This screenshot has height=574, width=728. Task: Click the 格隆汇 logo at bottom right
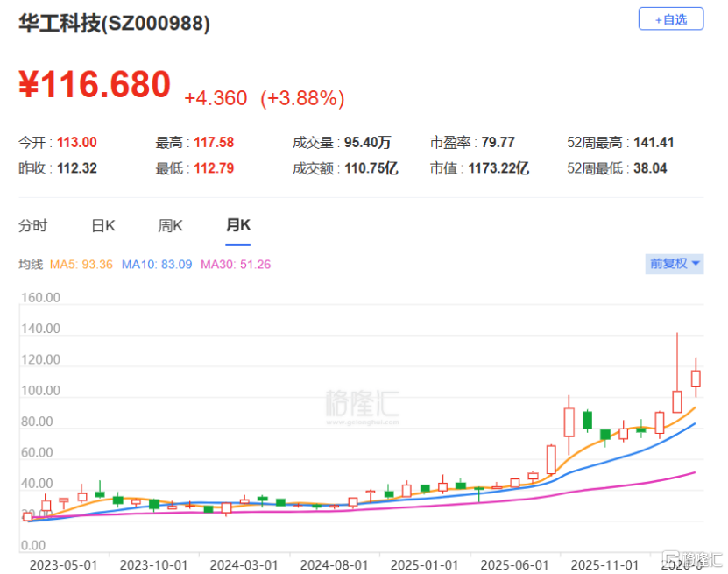[694, 557]
